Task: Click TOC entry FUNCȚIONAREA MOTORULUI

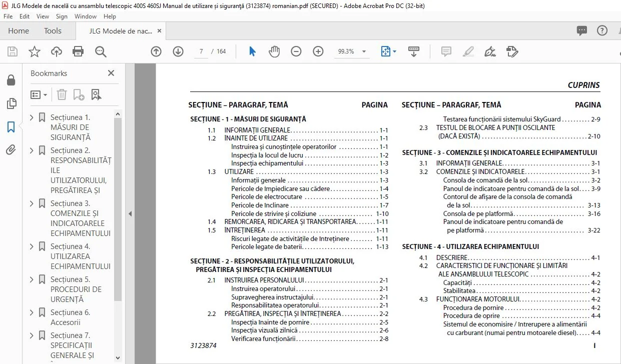Action: coord(510,299)
